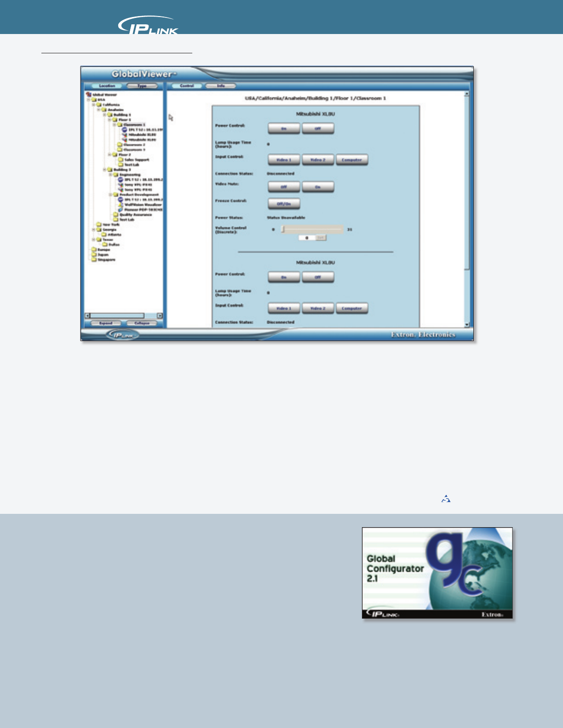
Task: Click the Singapore folder icon
Action: click(x=94, y=260)
